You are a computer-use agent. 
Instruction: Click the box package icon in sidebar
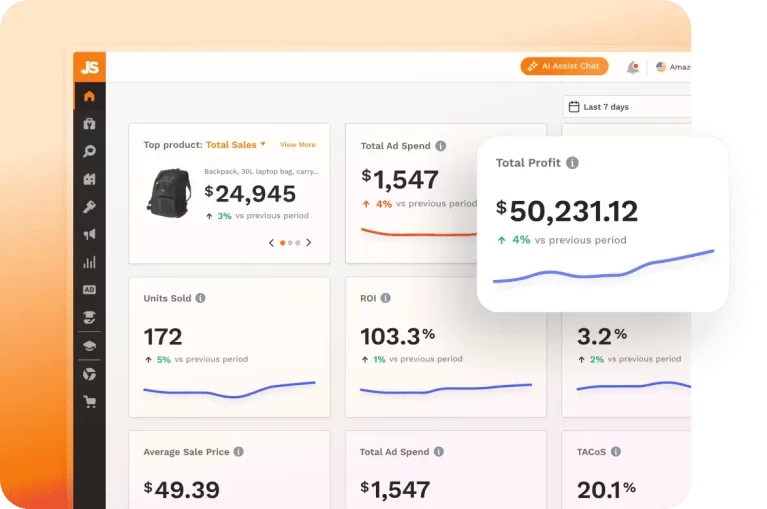point(89,125)
